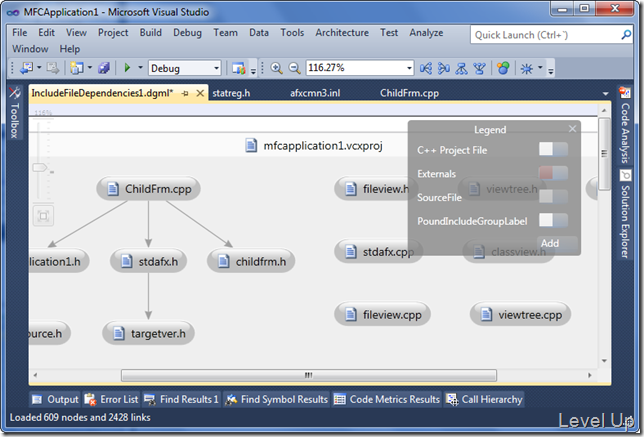Select the childfrm.h graph node
Image resolution: width=644 pixels, height=437 pixels.
(251, 261)
